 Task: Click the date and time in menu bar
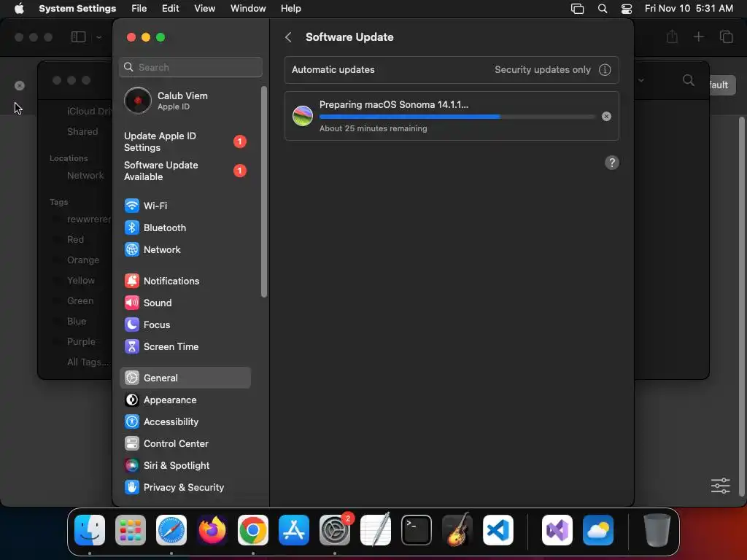click(689, 9)
